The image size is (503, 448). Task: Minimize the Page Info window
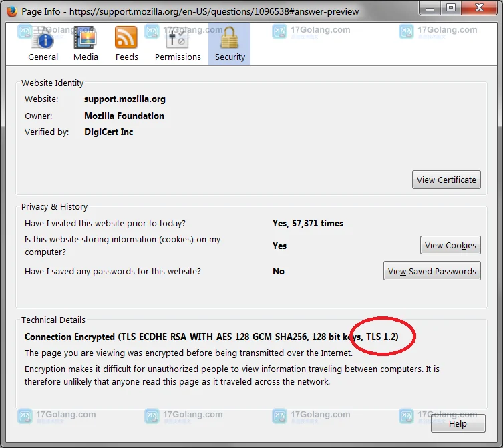(430, 8)
